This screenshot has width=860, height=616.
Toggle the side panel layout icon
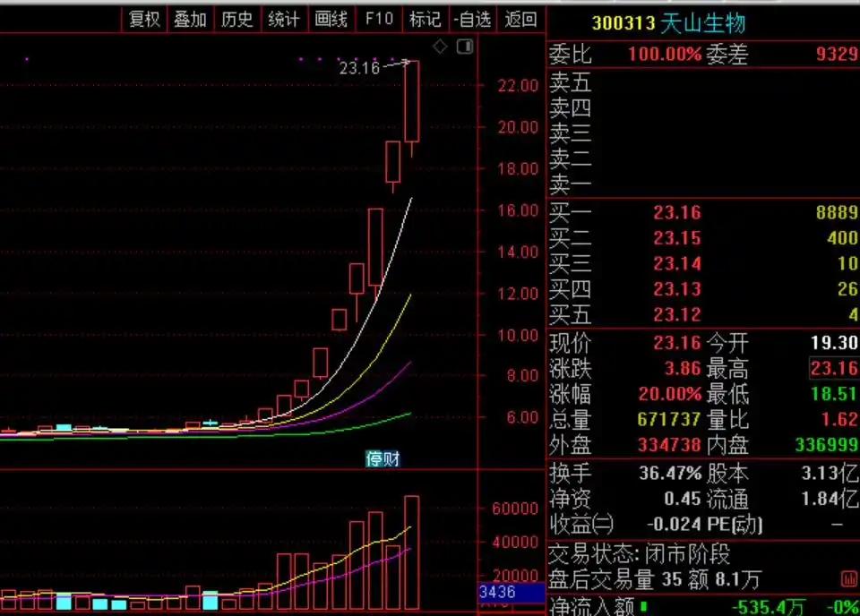(465, 47)
